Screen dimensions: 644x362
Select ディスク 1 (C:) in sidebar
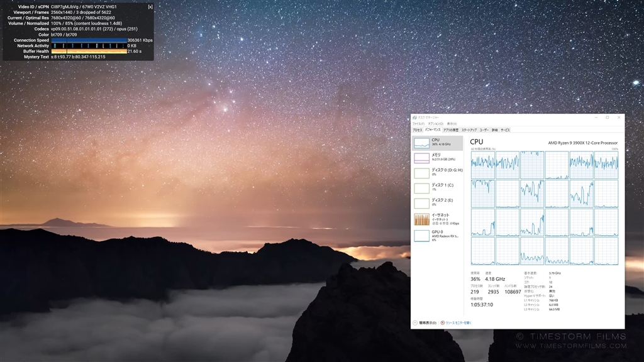click(437, 187)
